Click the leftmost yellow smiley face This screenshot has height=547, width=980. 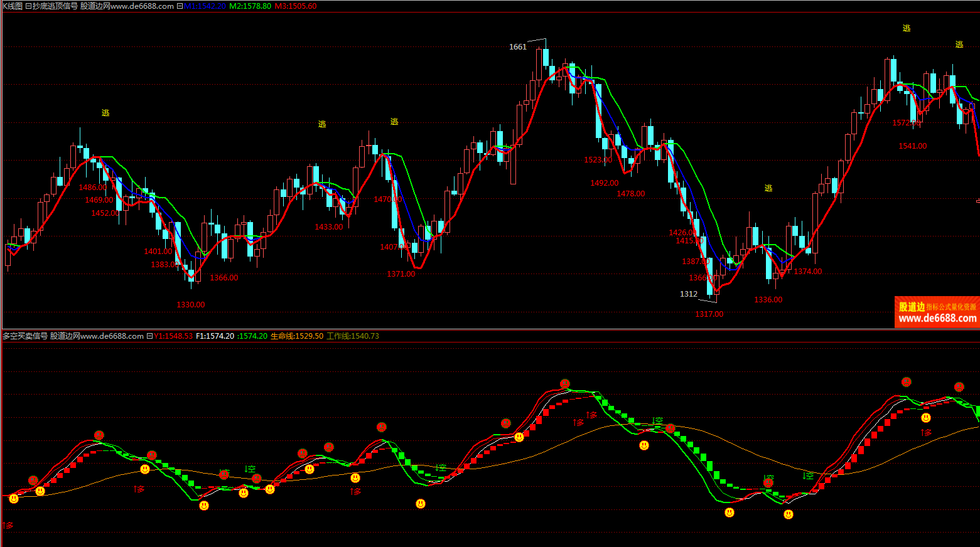tap(14, 499)
